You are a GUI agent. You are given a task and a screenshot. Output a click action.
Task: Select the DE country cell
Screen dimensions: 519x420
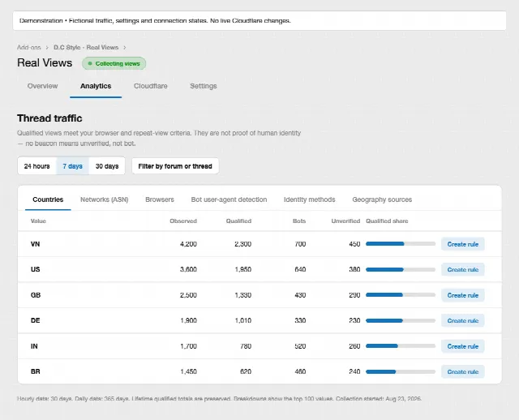point(35,321)
